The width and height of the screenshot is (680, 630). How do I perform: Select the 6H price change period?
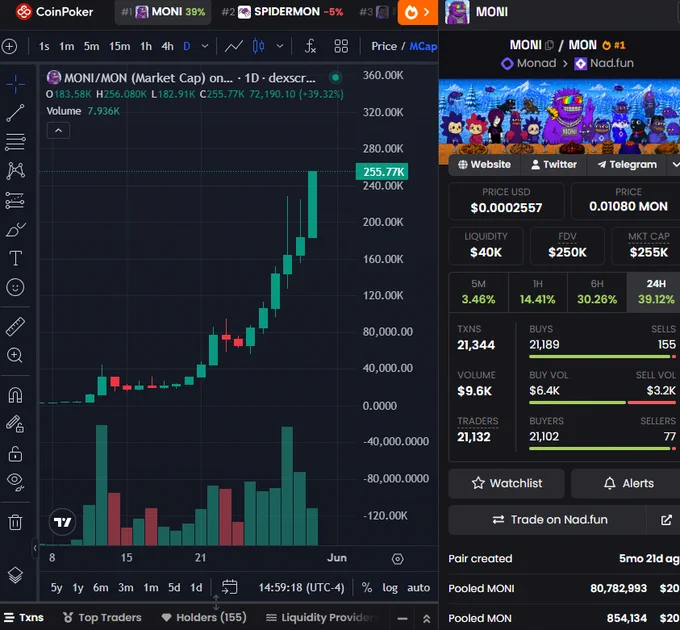(597, 292)
